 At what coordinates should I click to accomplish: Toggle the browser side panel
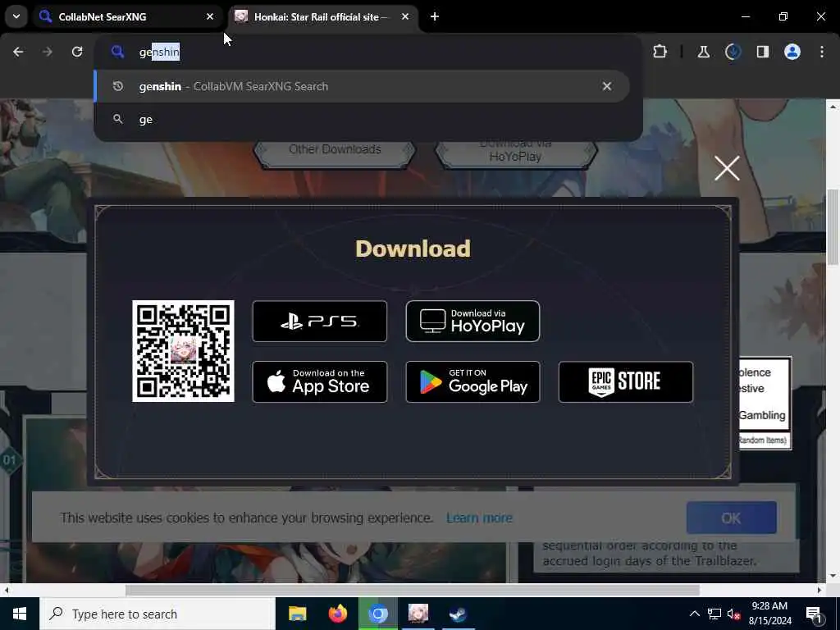[x=762, y=52]
